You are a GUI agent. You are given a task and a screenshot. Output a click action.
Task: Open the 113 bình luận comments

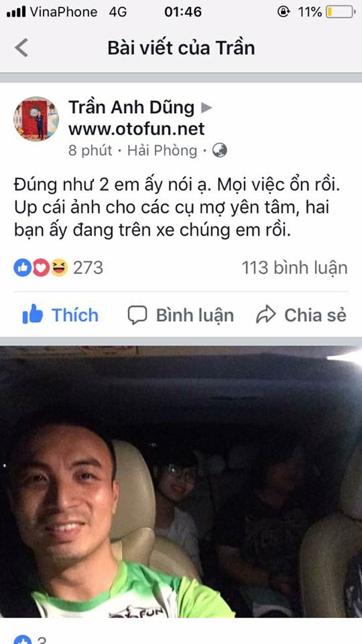[295, 268]
